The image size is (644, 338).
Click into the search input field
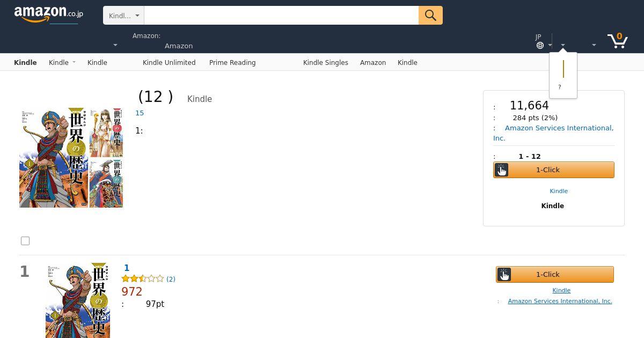click(281, 16)
